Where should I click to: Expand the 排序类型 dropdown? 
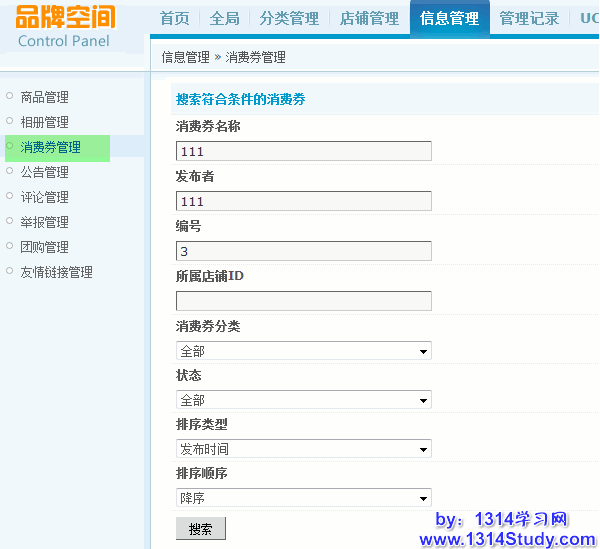pyautogui.click(x=303, y=449)
